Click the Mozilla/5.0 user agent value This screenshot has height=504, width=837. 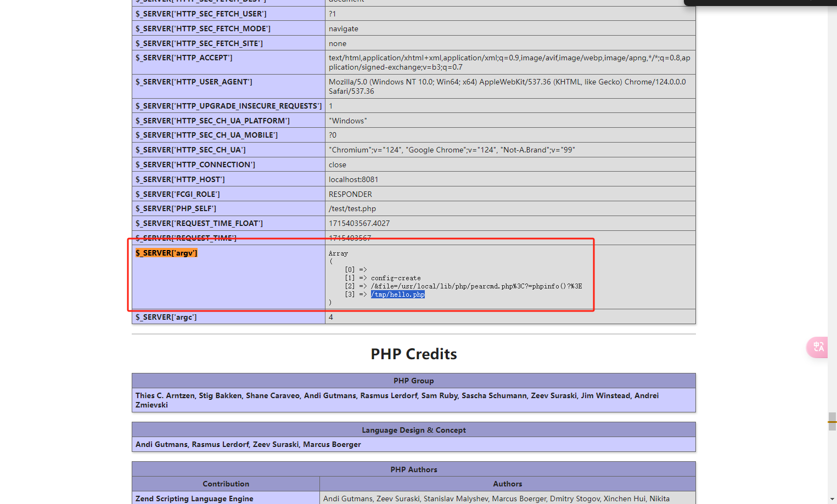507,87
